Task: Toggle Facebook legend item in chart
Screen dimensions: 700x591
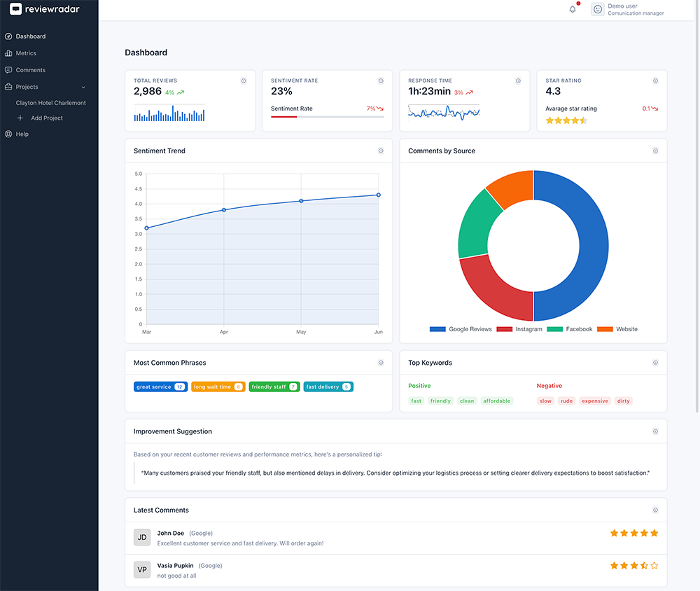Action: coord(570,329)
